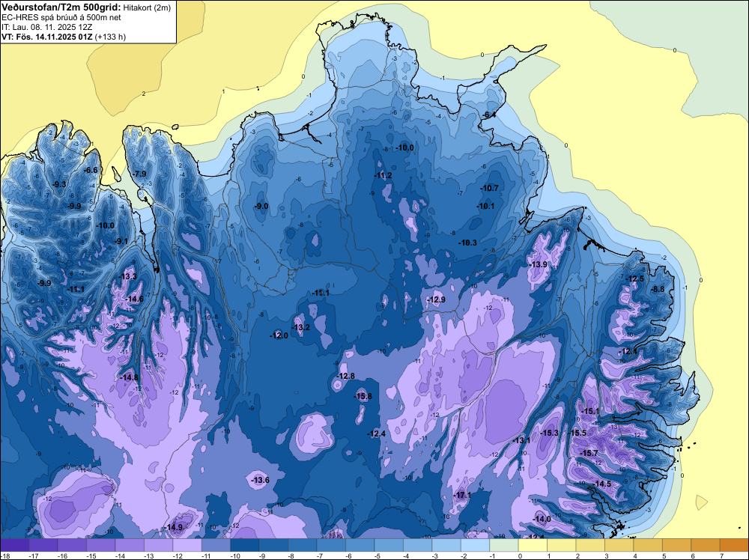Click the -14.6 temperature value on map
Screen dimensions: 749x560
pos(135,299)
